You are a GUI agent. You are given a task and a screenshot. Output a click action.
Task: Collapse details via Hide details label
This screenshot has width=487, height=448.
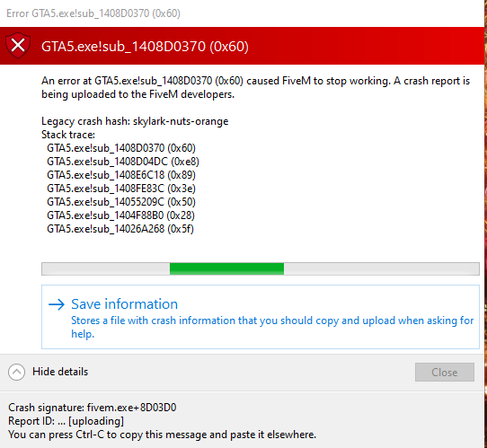point(60,372)
